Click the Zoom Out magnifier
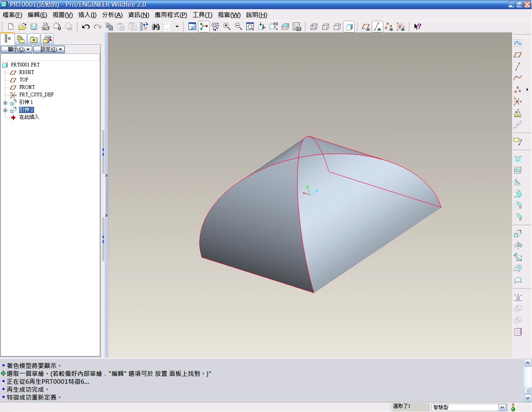 (x=239, y=27)
